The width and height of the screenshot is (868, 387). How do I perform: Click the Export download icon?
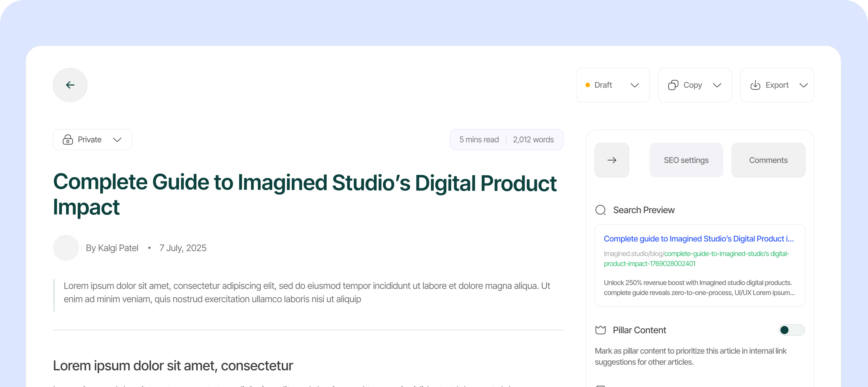[755, 85]
